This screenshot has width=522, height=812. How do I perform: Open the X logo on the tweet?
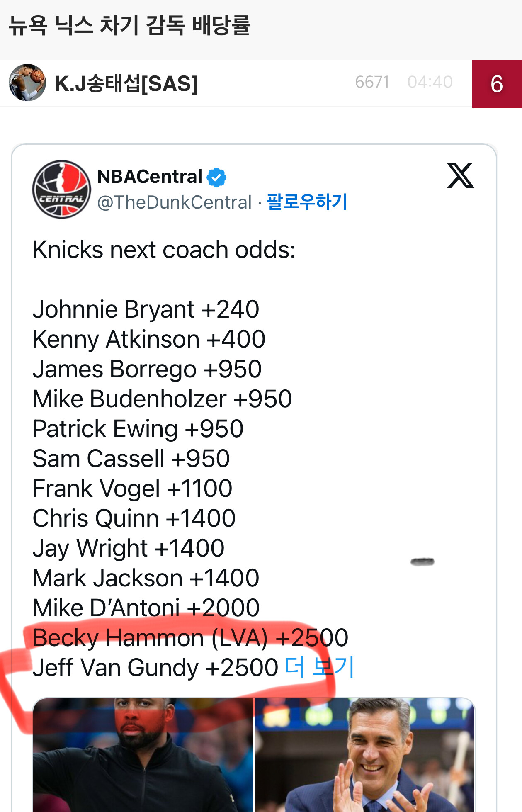(460, 175)
